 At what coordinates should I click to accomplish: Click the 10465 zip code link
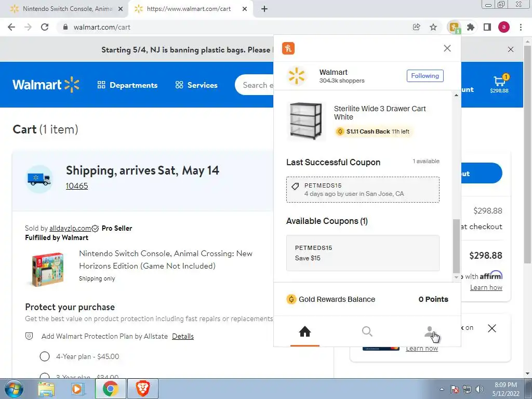coord(77,186)
